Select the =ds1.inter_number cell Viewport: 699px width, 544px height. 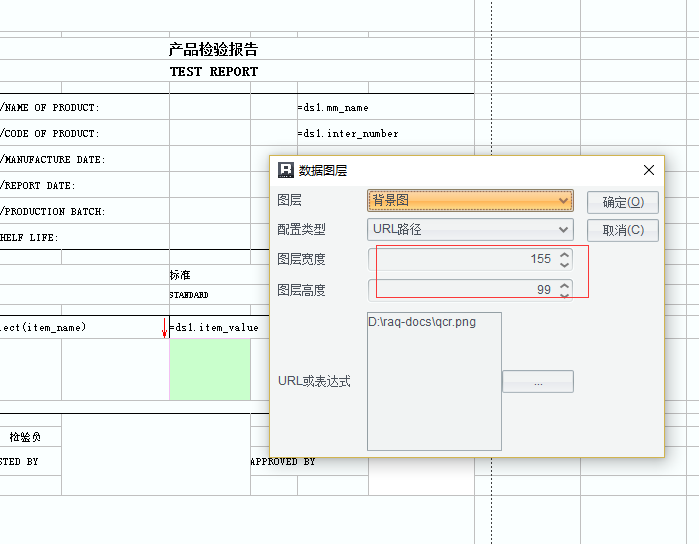(x=348, y=133)
